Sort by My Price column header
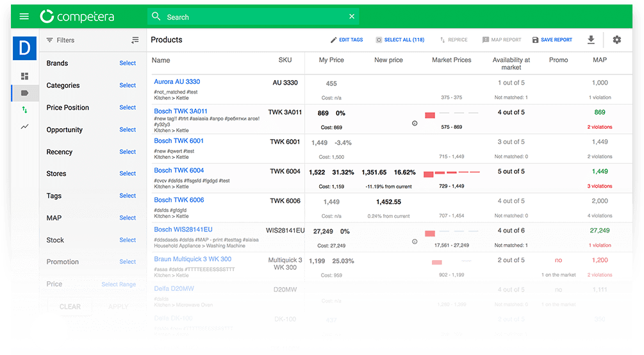The width and height of the screenshot is (644, 355). point(331,60)
